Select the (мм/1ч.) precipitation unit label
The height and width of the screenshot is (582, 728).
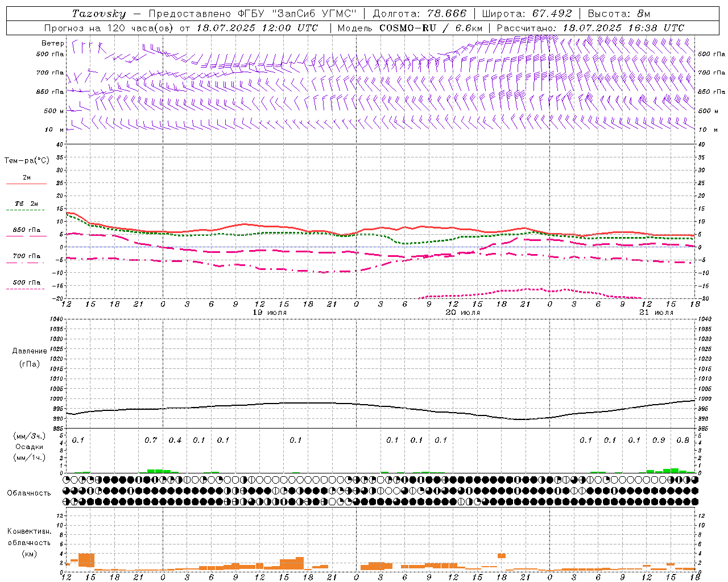coord(30,458)
